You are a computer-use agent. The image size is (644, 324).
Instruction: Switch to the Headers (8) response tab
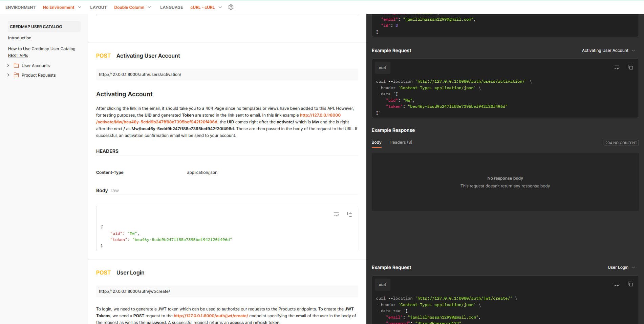(x=401, y=142)
